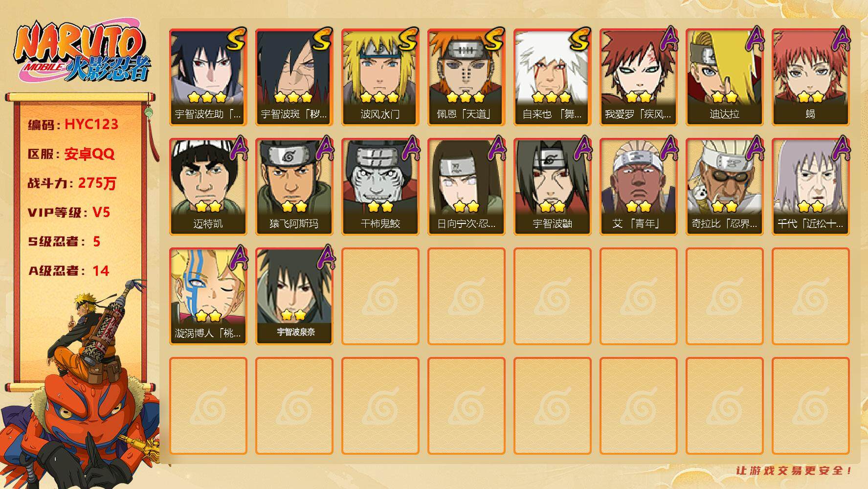Click the 佩恩「天道」 character portrait

click(467, 77)
